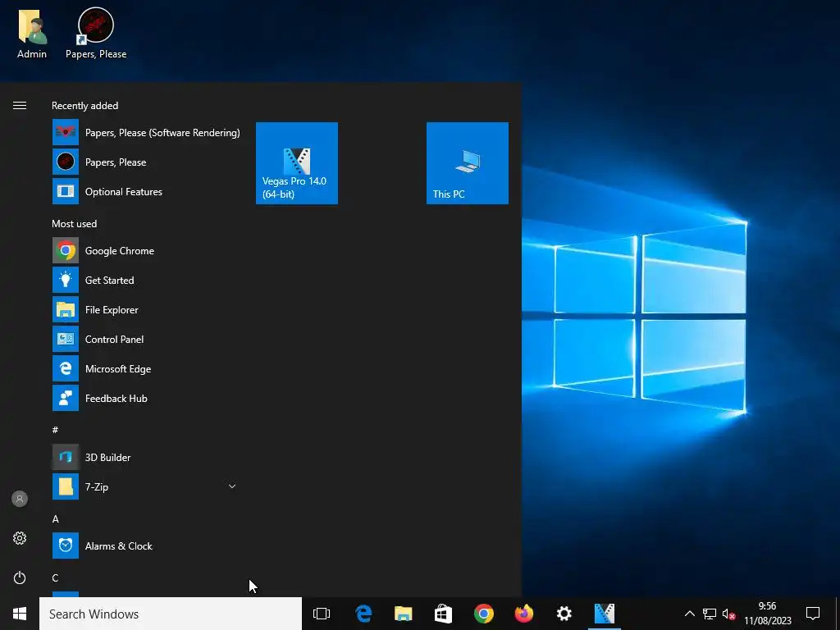The width and height of the screenshot is (840, 630).
Task: Open the Action Center notifications
Action: [x=813, y=614]
